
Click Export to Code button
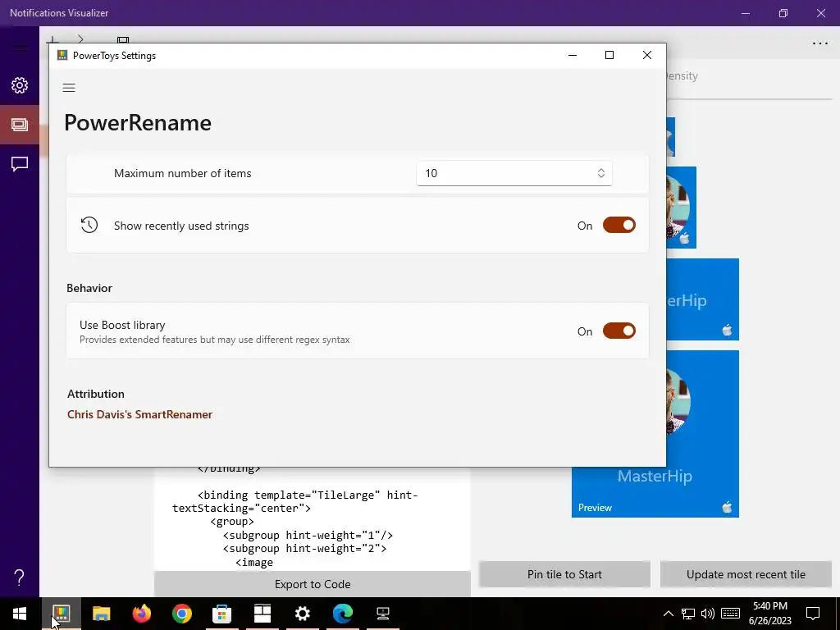313,584
